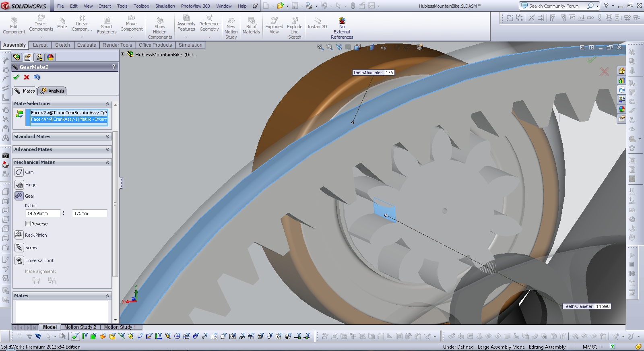Select Rack Pinion mate
644x351 pixels.
pyautogui.click(x=19, y=235)
